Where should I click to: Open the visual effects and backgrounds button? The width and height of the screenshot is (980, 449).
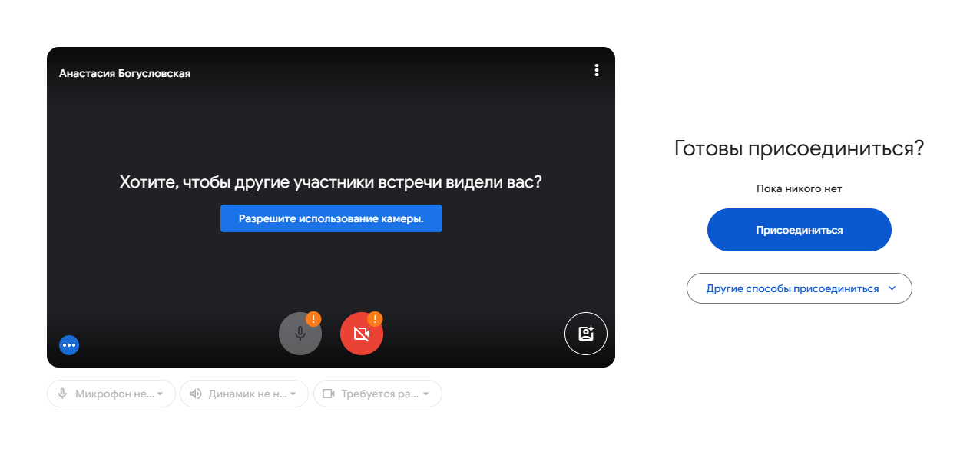coord(586,334)
